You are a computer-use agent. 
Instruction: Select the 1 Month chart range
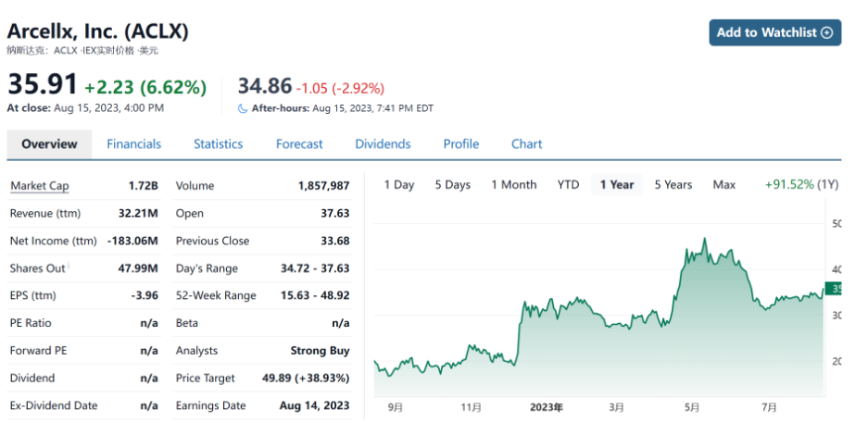coord(513,185)
